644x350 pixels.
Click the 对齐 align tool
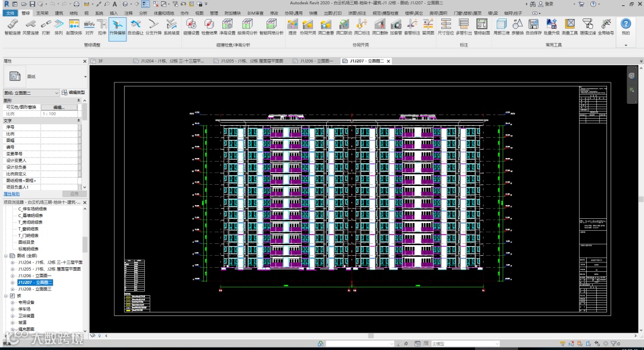(89, 27)
